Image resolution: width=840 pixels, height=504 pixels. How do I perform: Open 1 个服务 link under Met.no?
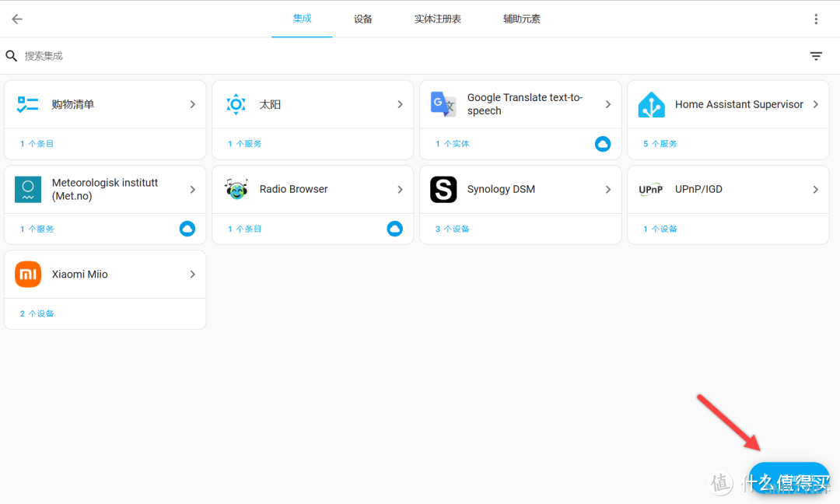click(x=37, y=229)
